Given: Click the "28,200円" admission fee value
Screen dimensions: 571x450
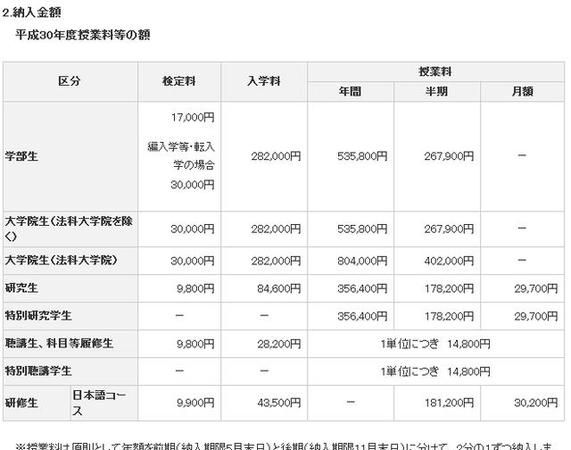Looking at the screenshot, I should click(x=279, y=344).
